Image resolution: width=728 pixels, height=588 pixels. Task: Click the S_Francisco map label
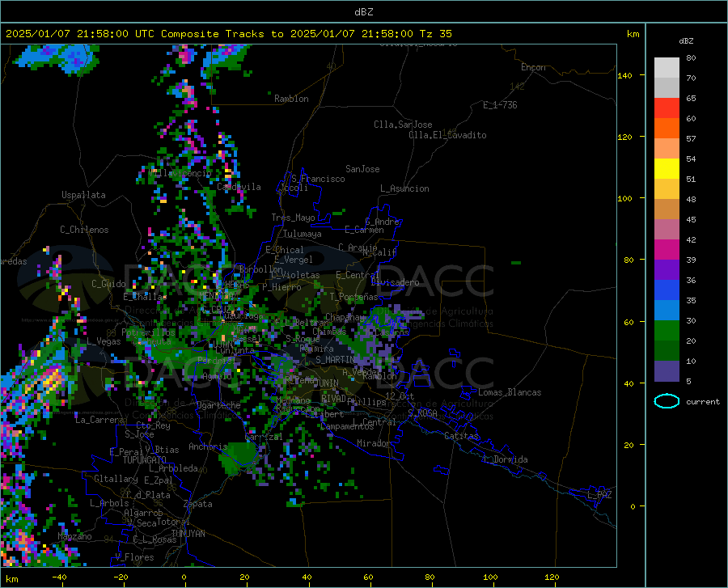click(318, 179)
